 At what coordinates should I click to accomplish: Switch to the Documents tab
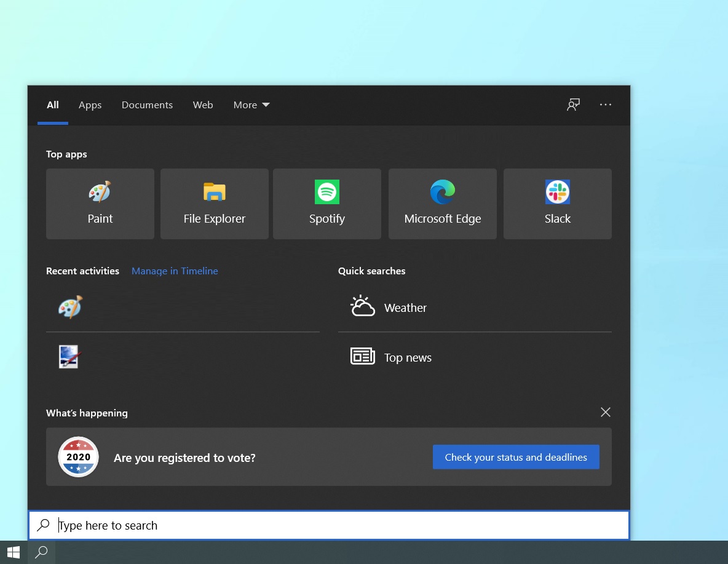[147, 105]
